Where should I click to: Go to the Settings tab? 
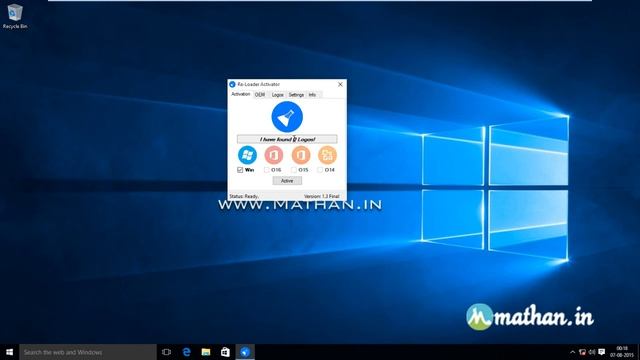[x=296, y=95]
